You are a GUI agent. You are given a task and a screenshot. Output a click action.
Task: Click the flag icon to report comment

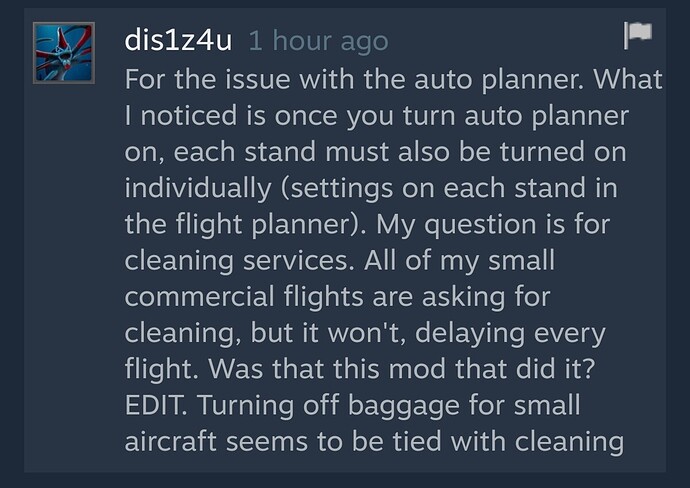638,35
